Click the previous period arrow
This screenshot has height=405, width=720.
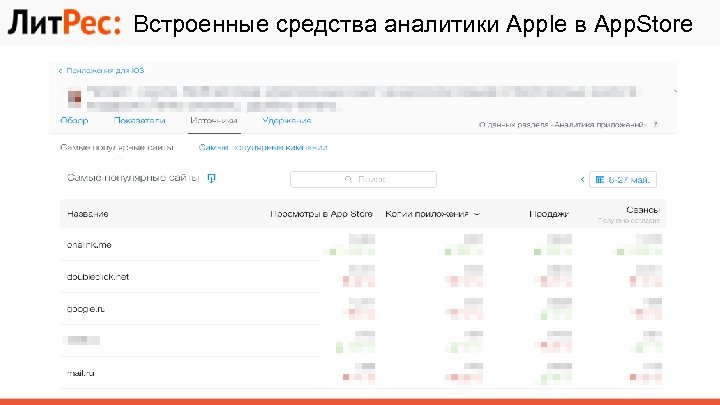point(582,180)
